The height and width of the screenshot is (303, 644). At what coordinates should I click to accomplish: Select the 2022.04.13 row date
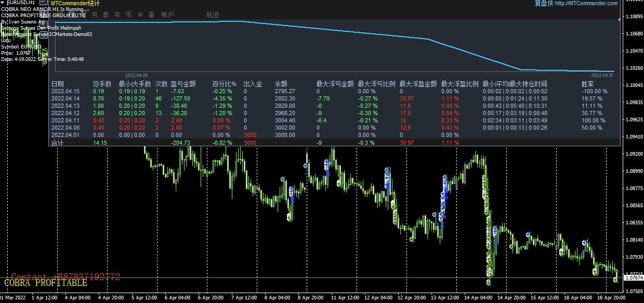(65, 106)
